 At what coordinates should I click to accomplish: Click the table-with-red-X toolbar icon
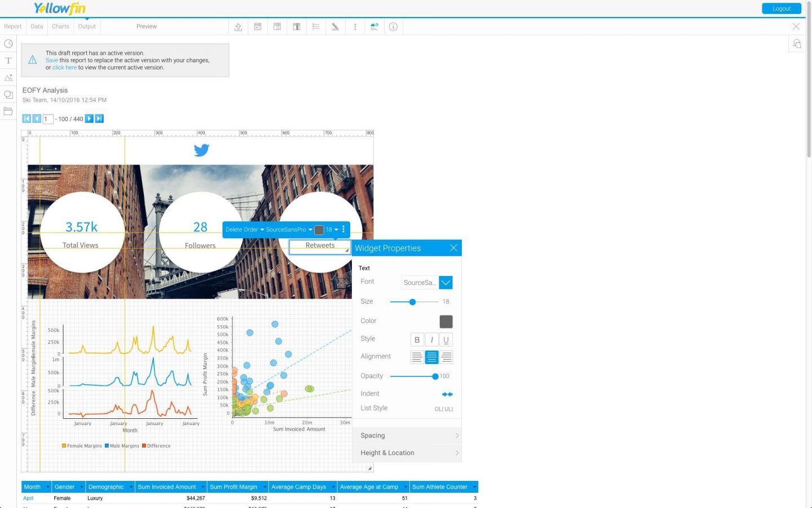click(x=258, y=27)
